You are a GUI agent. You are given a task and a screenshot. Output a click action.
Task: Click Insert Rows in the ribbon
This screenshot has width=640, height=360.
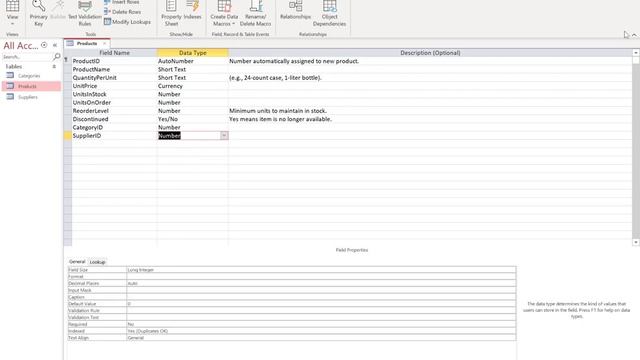[x=122, y=2]
